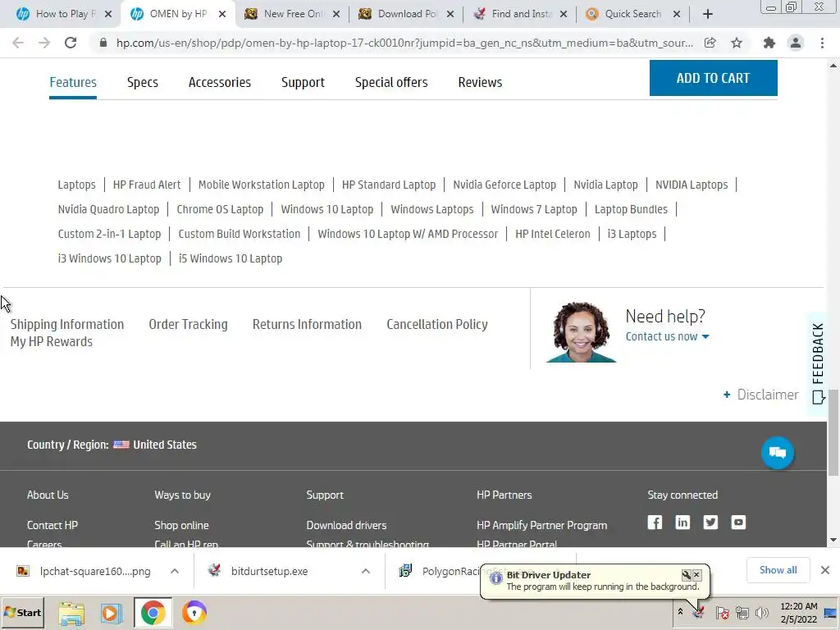Open the Windows Start menu
Viewport: 840px width, 630px height.
22,612
